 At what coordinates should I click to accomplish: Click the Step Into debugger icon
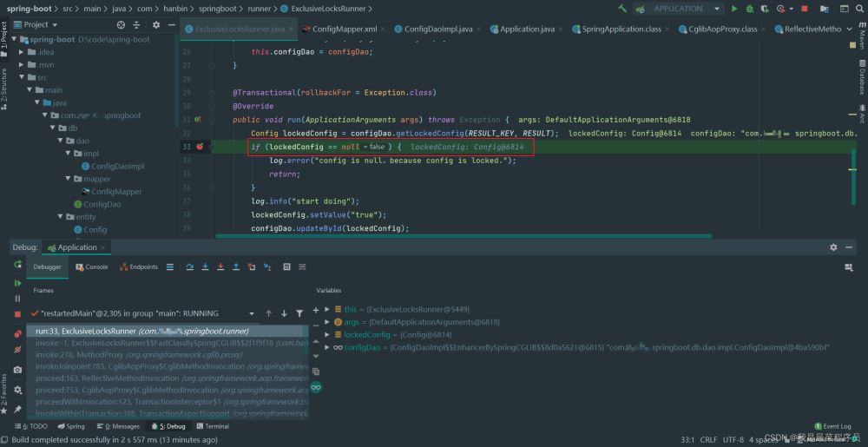pos(204,266)
